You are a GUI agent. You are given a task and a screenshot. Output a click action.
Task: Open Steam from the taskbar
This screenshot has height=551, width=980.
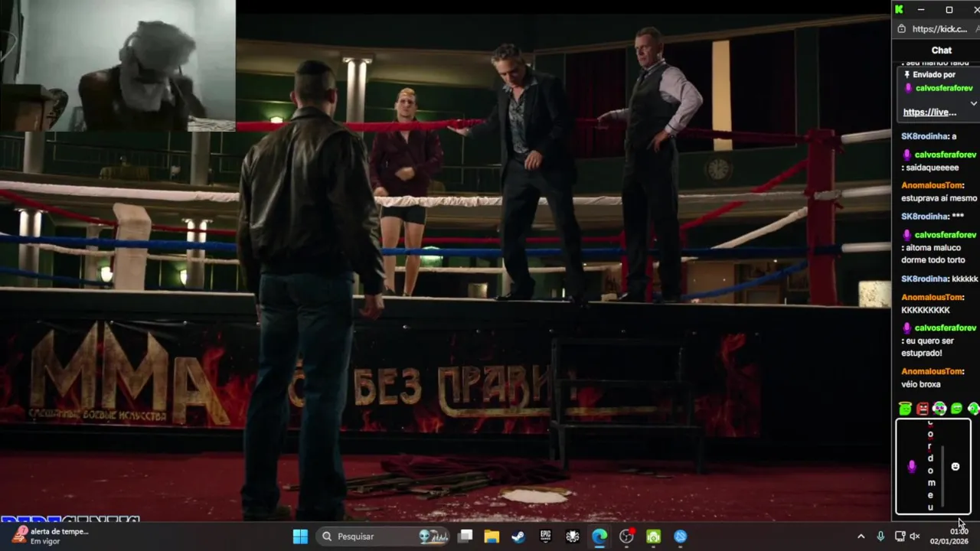pyautogui.click(x=518, y=536)
